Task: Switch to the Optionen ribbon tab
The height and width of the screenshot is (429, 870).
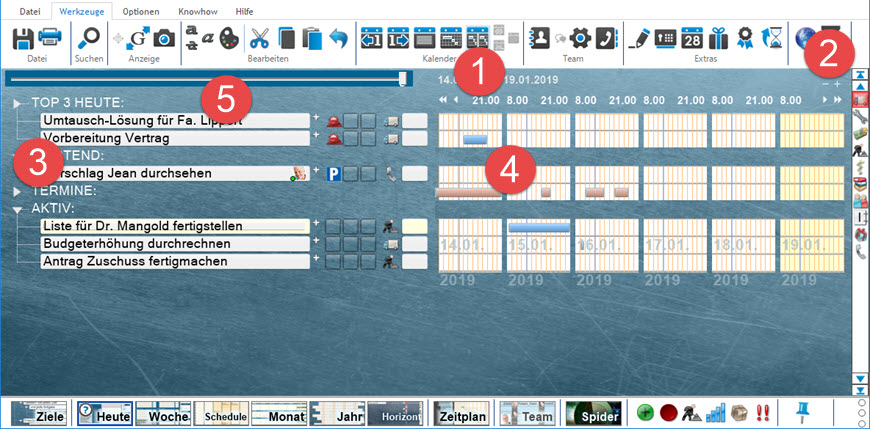Action: point(140,9)
